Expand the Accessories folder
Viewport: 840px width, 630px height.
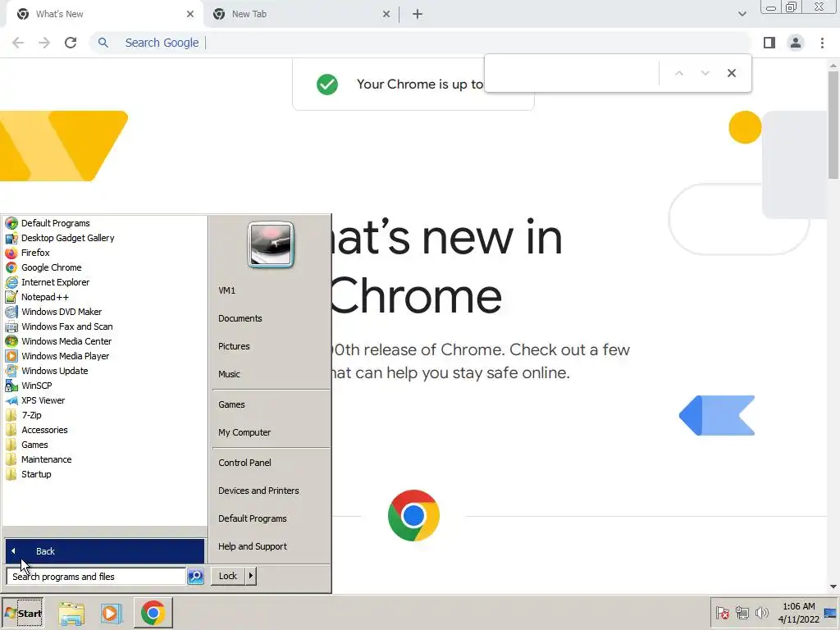(44, 430)
